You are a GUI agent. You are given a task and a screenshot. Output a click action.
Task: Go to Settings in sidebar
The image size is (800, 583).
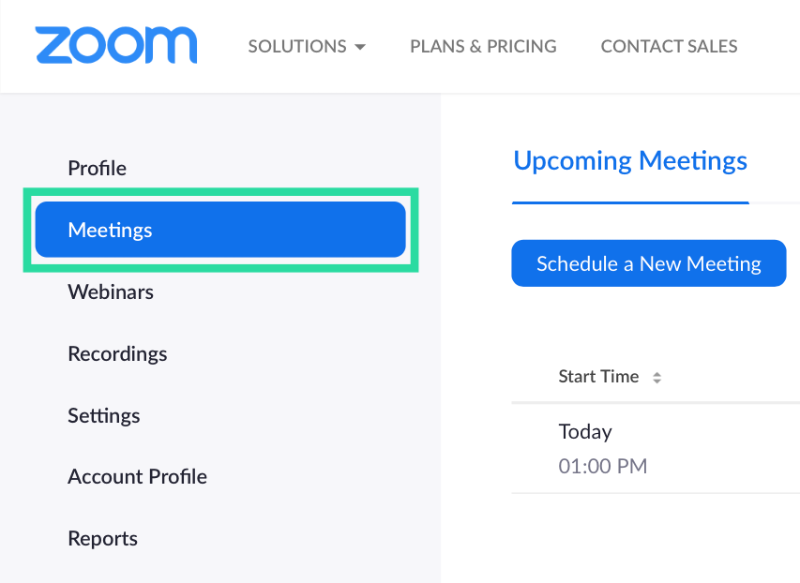point(104,415)
